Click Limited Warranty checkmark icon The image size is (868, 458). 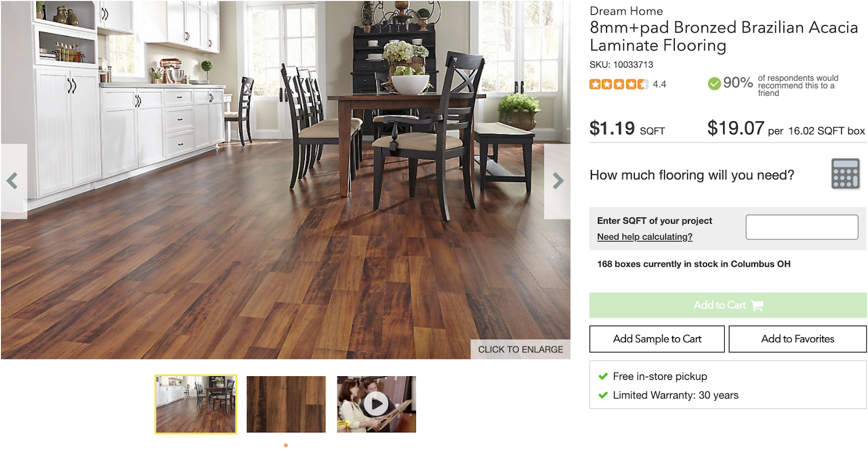[x=603, y=395]
